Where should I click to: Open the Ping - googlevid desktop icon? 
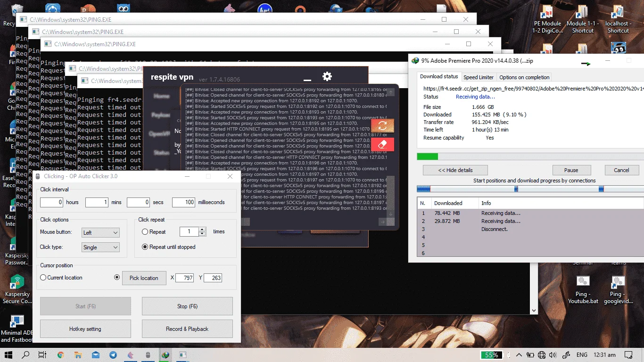618,290
